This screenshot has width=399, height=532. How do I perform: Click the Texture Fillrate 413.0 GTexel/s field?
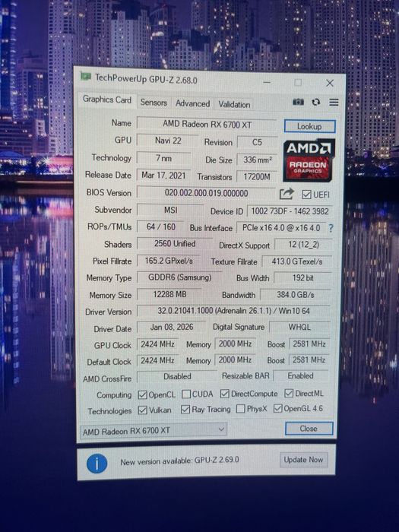point(297,261)
